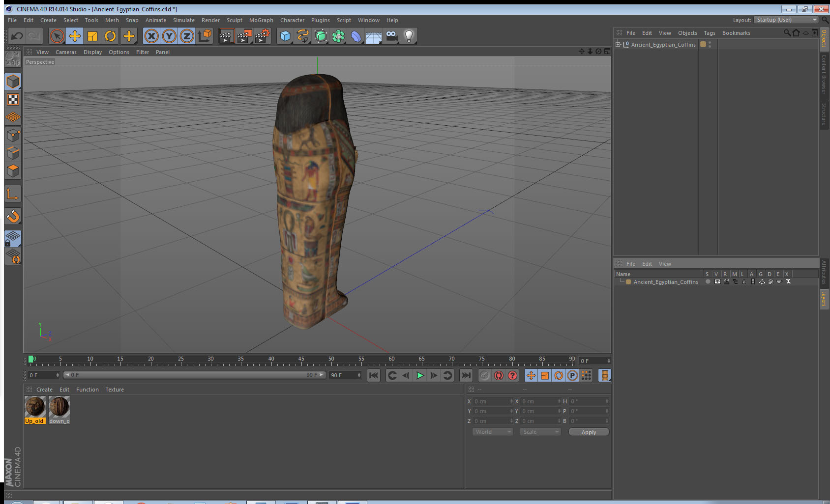Open the Simulate menu

click(183, 20)
